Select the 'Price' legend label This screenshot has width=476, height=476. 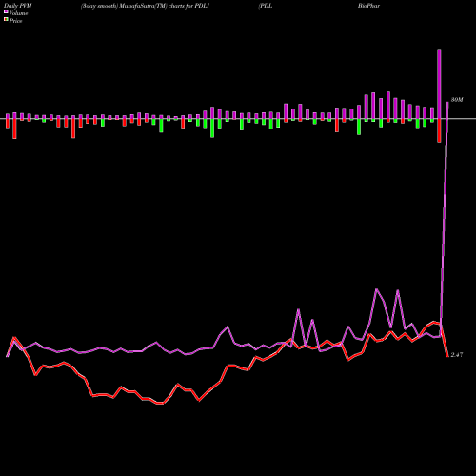tap(15, 21)
